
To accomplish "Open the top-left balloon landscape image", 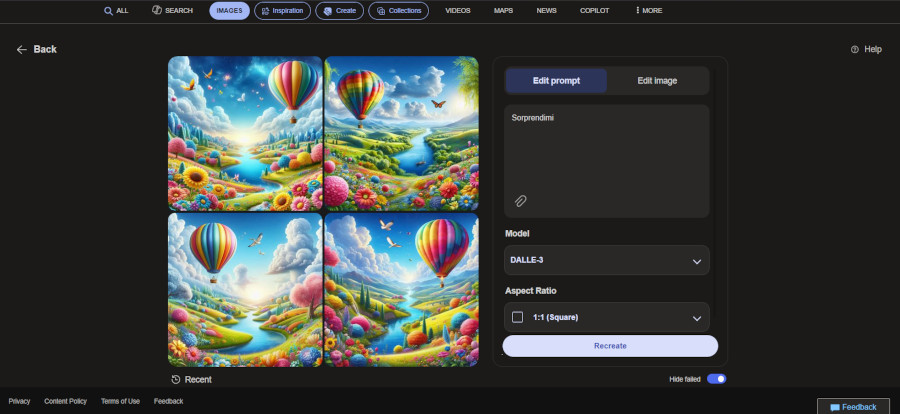I will pyautogui.click(x=245, y=133).
